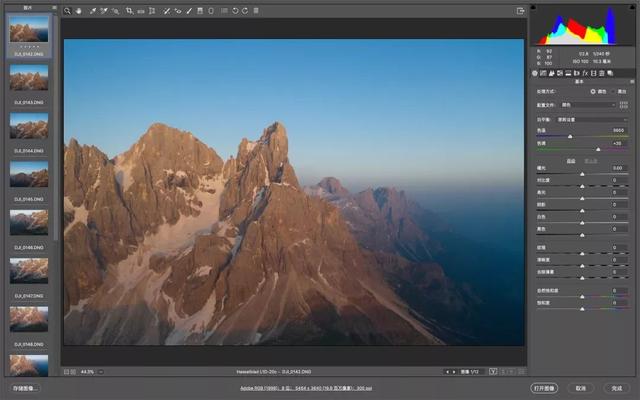Rotate the image counterclockwise
The width and height of the screenshot is (640, 400).
(235, 11)
